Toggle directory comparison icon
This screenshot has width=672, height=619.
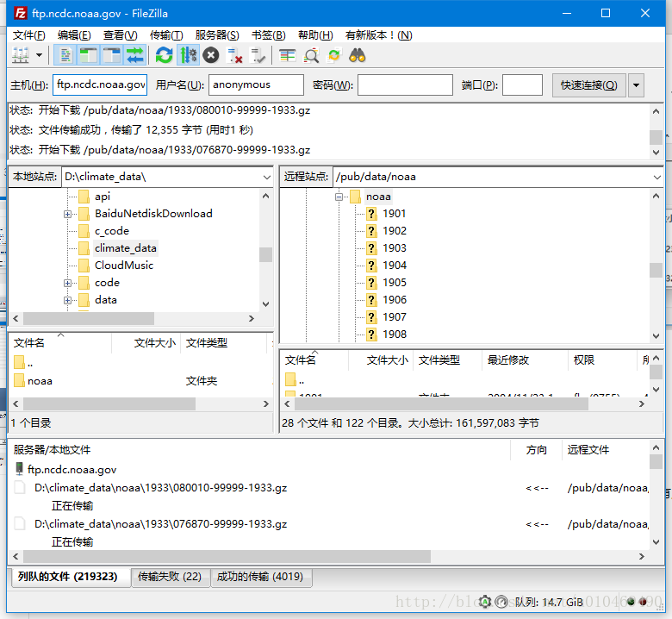click(x=312, y=55)
